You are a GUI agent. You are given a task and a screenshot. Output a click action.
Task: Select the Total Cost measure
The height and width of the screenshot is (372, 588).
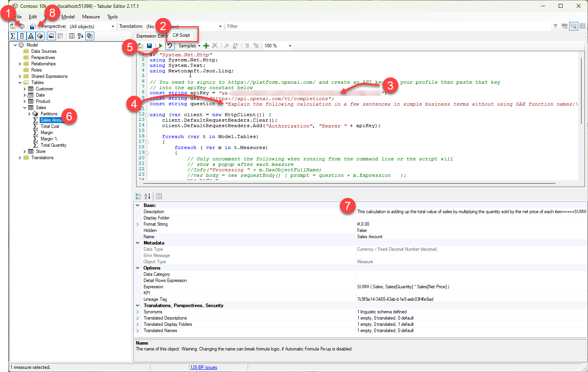click(x=50, y=126)
